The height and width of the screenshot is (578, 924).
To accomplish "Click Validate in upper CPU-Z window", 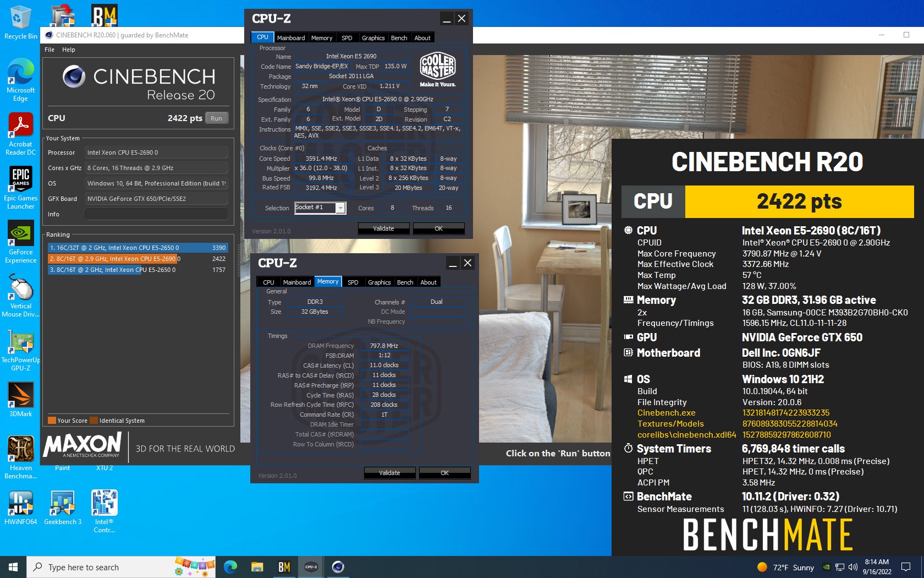I will pyautogui.click(x=383, y=228).
